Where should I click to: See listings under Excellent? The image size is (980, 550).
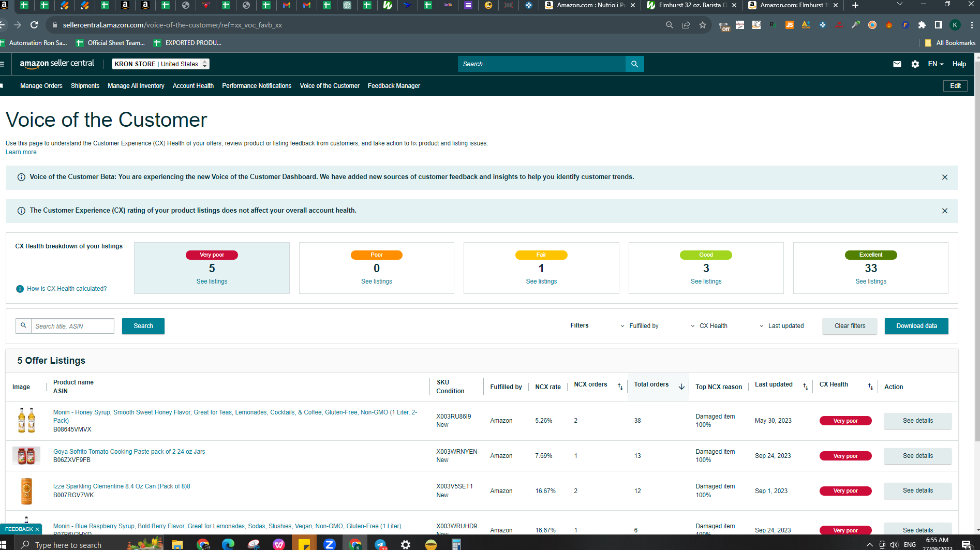click(871, 281)
